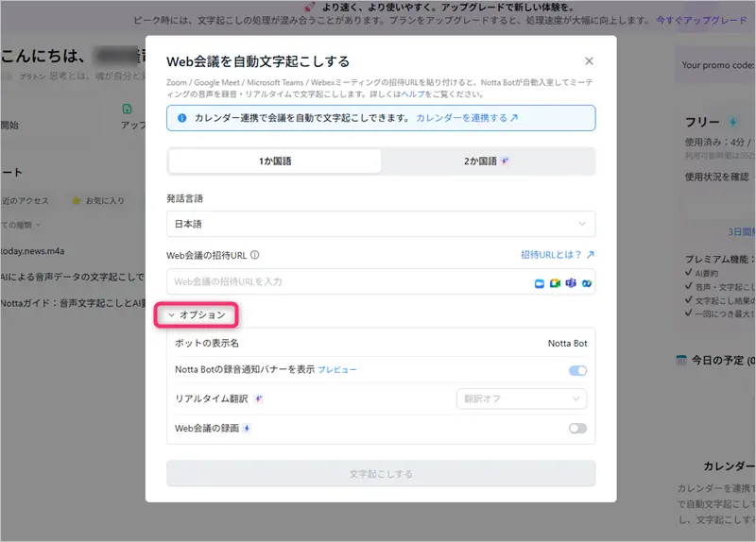This screenshot has height=542, width=756.
Task: Open ヘルプ link in dialog description
Action: click(x=413, y=93)
